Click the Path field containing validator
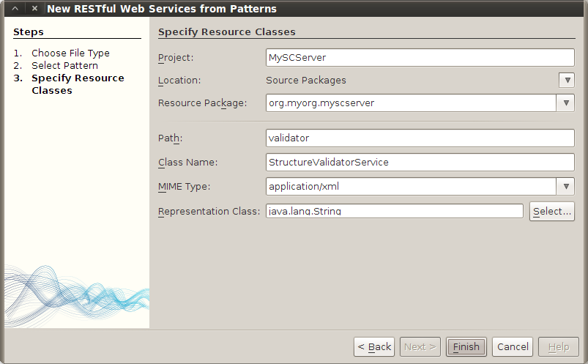 (420, 138)
